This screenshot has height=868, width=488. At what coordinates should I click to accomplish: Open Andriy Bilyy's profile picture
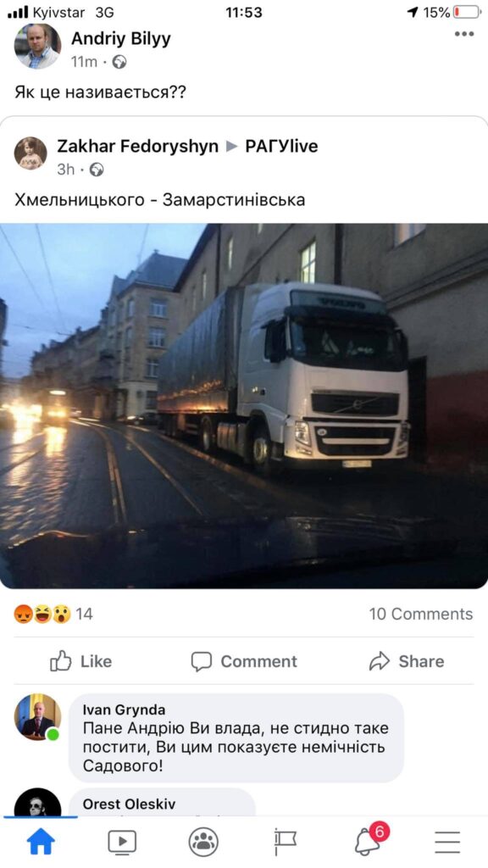[x=37, y=46]
